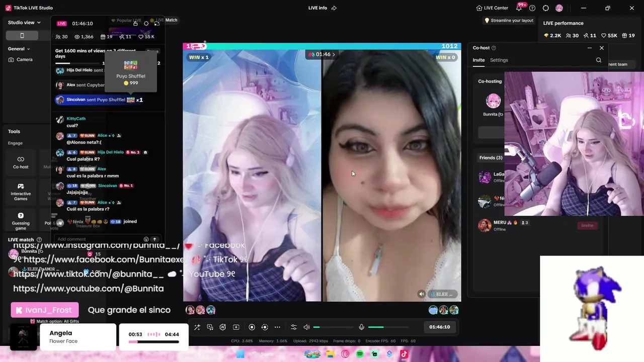
Task: Invite MERU to co-host
Action: [587, 225]
